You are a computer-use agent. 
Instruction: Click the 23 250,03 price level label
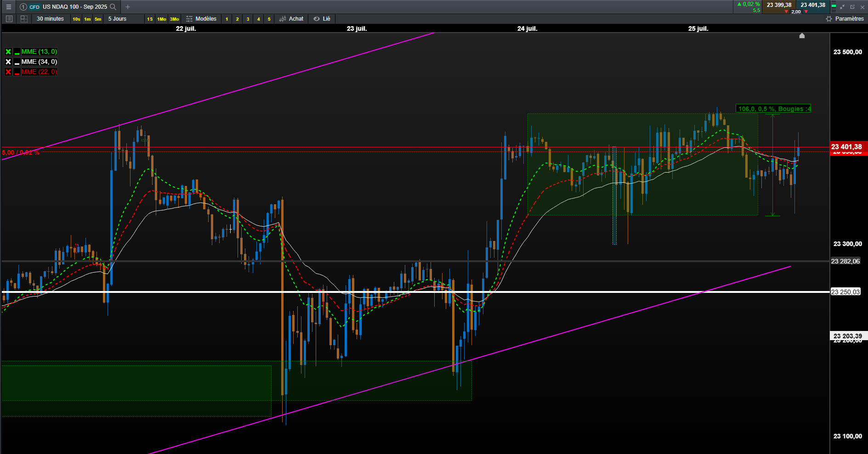tap(845, 292)
